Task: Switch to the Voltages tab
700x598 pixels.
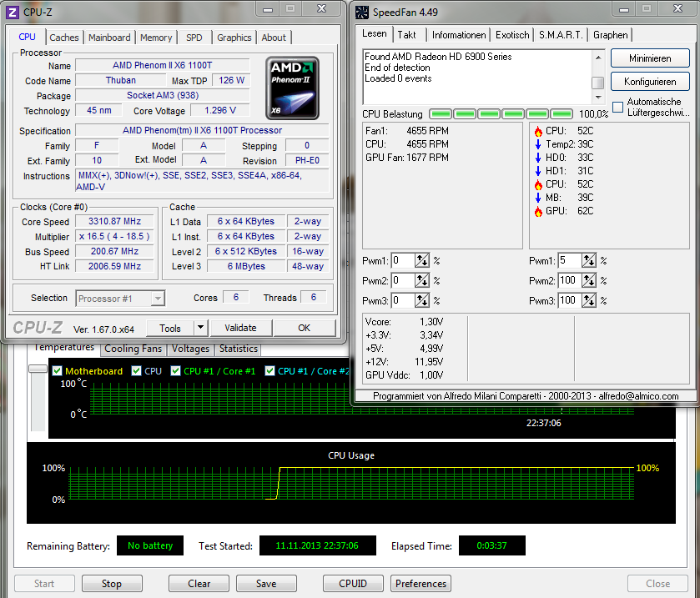Action: (x=190, y=349)
